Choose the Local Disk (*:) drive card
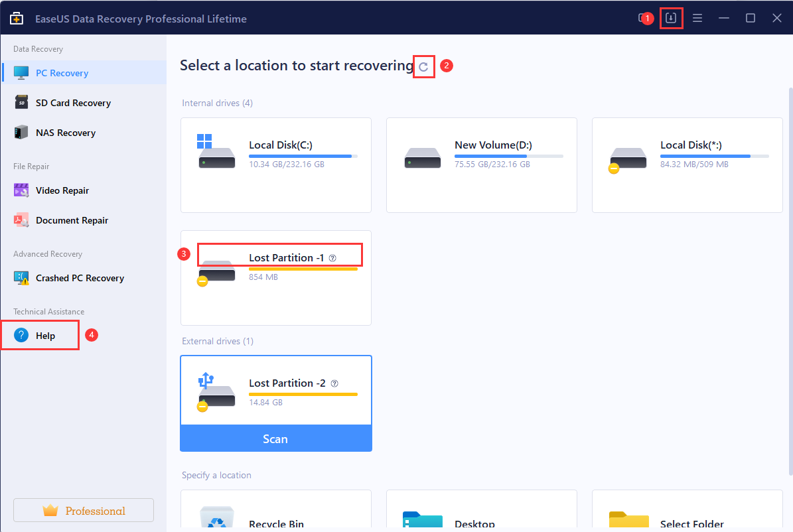 pyautogui.click(x=687, y=165)
